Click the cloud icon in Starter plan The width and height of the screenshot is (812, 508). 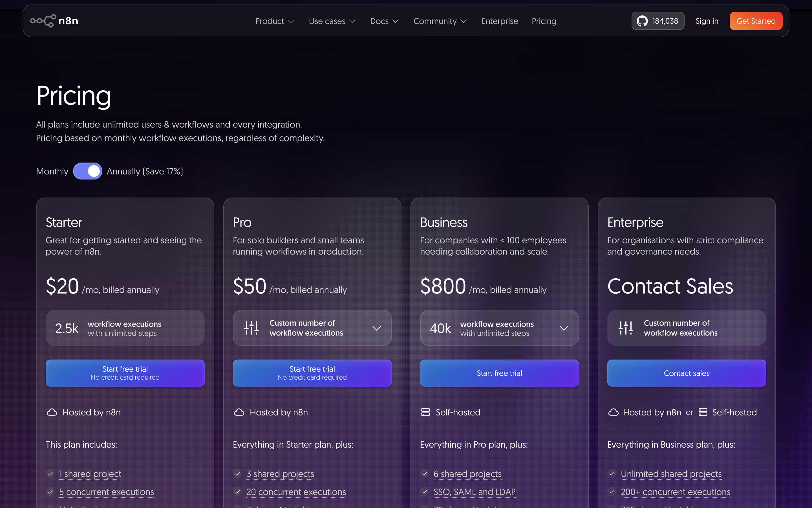[52, 412]
